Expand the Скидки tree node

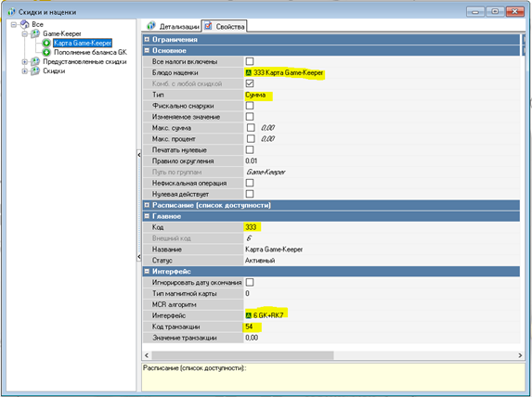point(24,70)
